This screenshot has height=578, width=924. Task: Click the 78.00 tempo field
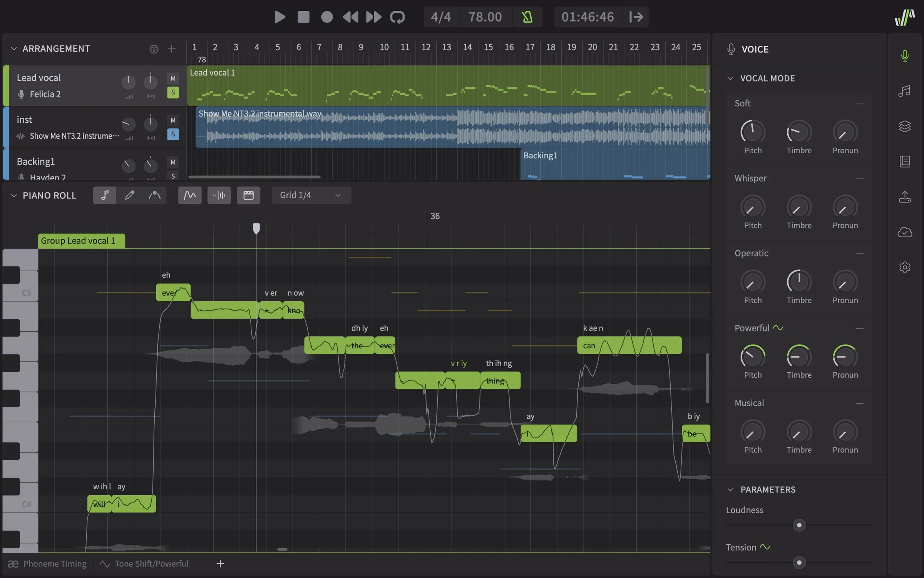pos(485,17)
